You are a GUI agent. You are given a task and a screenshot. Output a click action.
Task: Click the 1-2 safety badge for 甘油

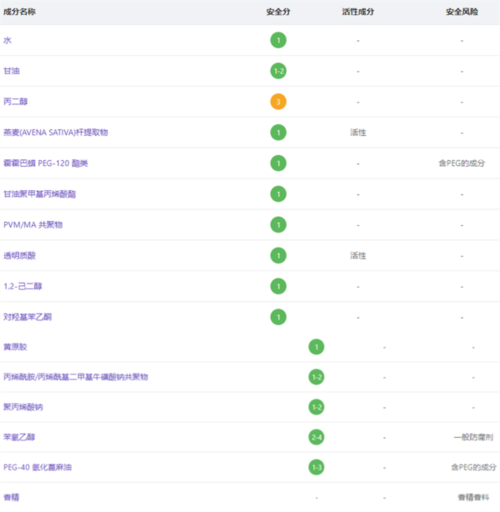coord(278,71)
